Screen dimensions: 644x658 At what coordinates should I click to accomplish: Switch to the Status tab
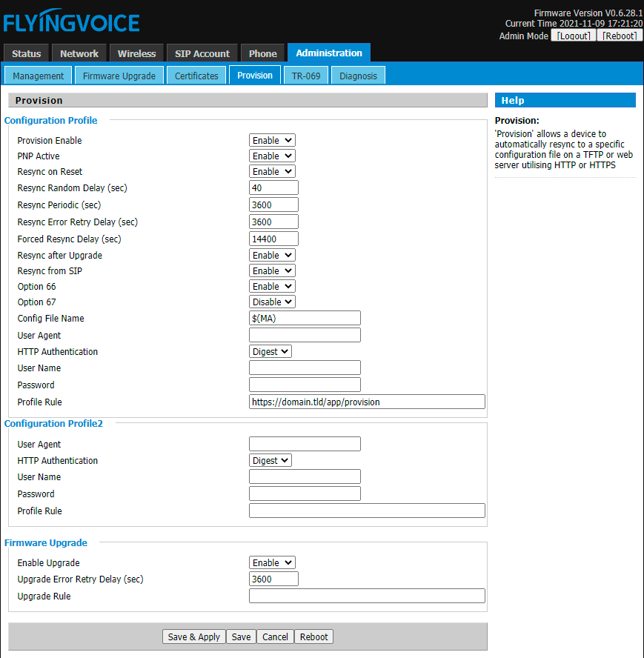tap(27, 53)
